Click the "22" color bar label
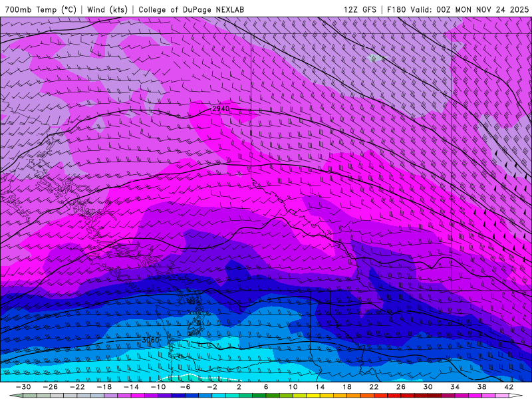The width and height of the screenshot is (532, 399). (374, 387)
